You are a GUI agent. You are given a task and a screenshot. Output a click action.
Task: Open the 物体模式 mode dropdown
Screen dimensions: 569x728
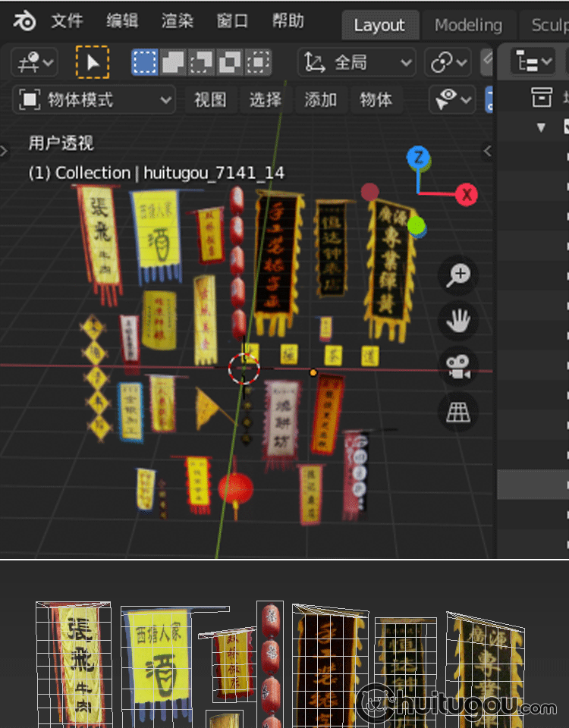tap(95, 99)
